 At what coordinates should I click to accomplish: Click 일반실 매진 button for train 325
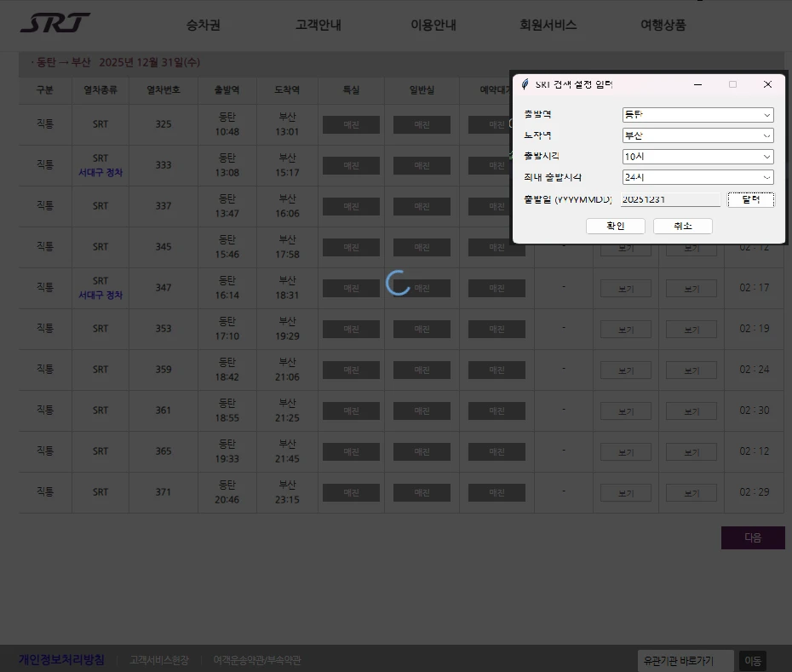point(422,125)
